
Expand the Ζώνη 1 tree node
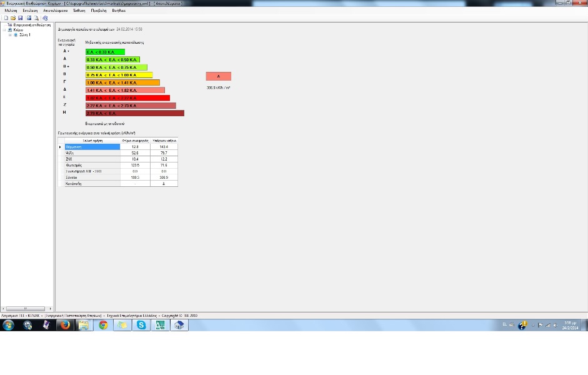click(10, 35)
